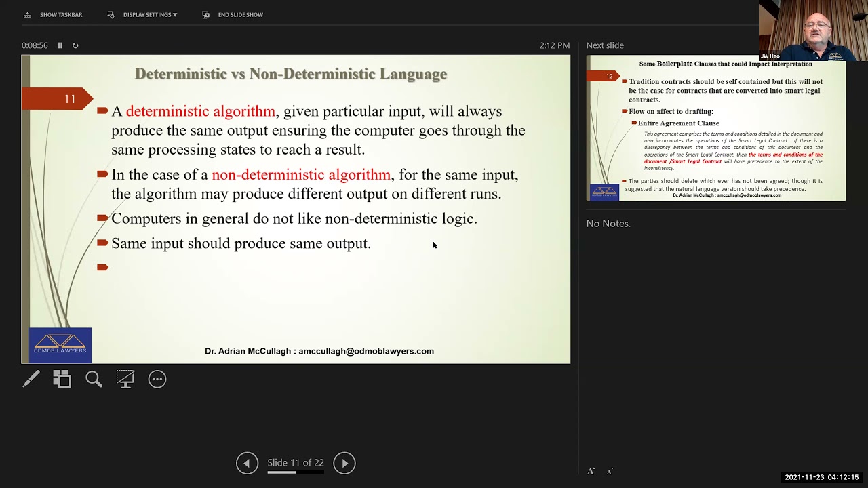This screenshot has height=488, width=868.
Task: Open the see all slides grid
Action: pos(62,379)
